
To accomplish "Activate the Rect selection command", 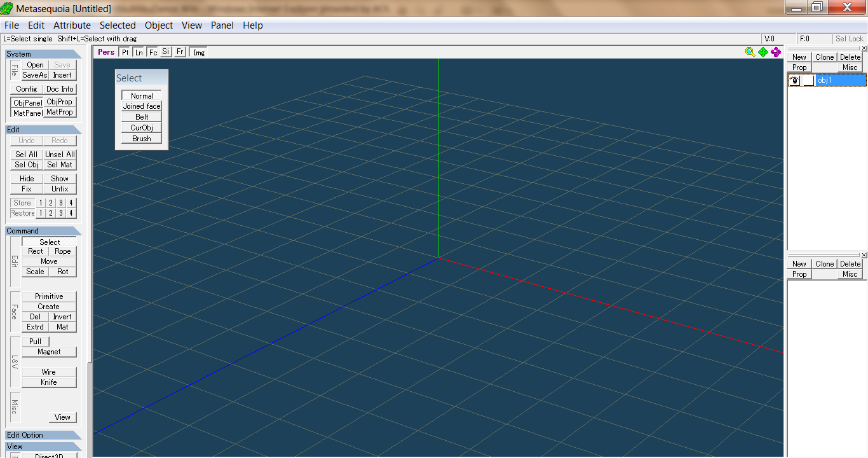I will pyautogui.click(x=36, y=251).
